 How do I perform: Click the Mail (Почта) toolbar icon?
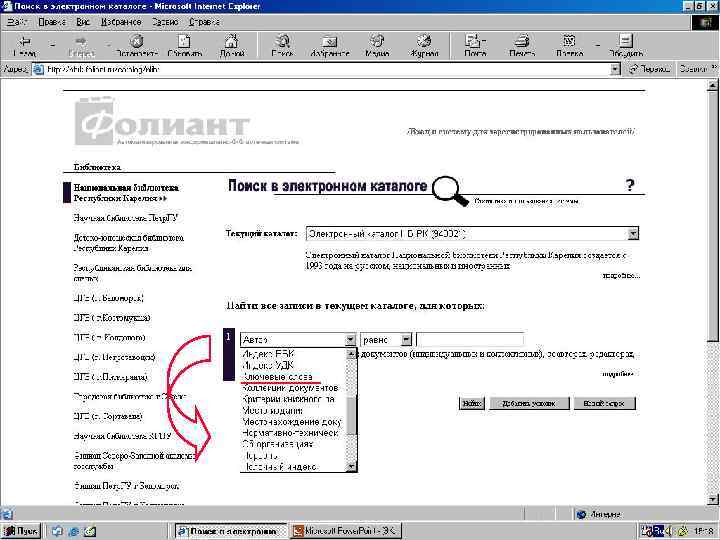coord(474,46)
